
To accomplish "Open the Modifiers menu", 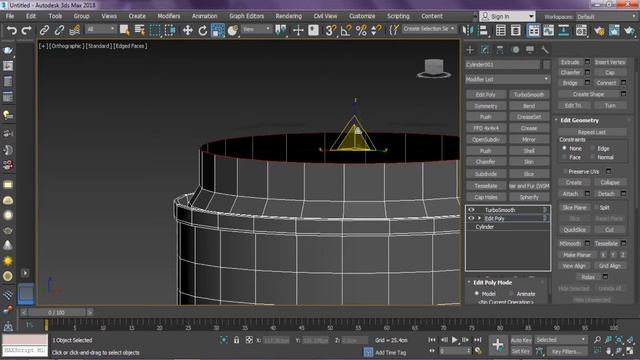I will (169, 16).
